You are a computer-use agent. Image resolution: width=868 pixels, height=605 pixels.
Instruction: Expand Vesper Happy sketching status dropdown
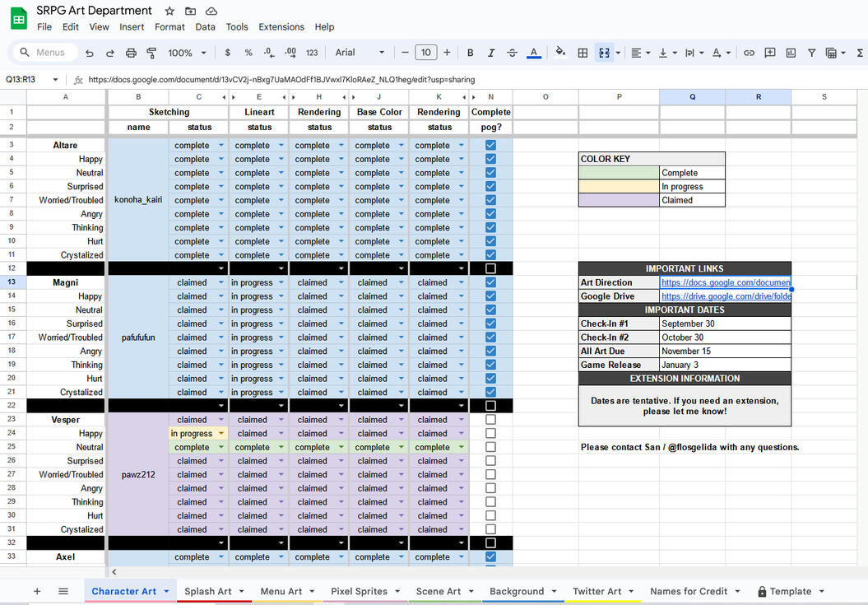coord(220,434)
